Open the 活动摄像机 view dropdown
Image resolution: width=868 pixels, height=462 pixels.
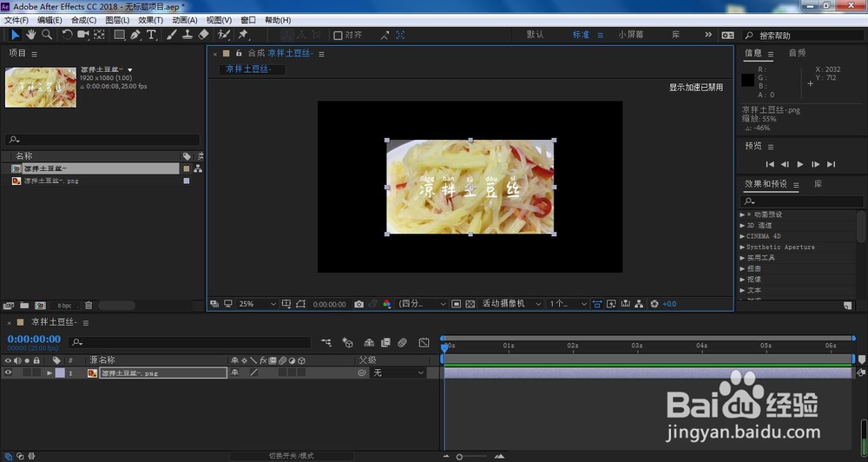tap(511, 304)
